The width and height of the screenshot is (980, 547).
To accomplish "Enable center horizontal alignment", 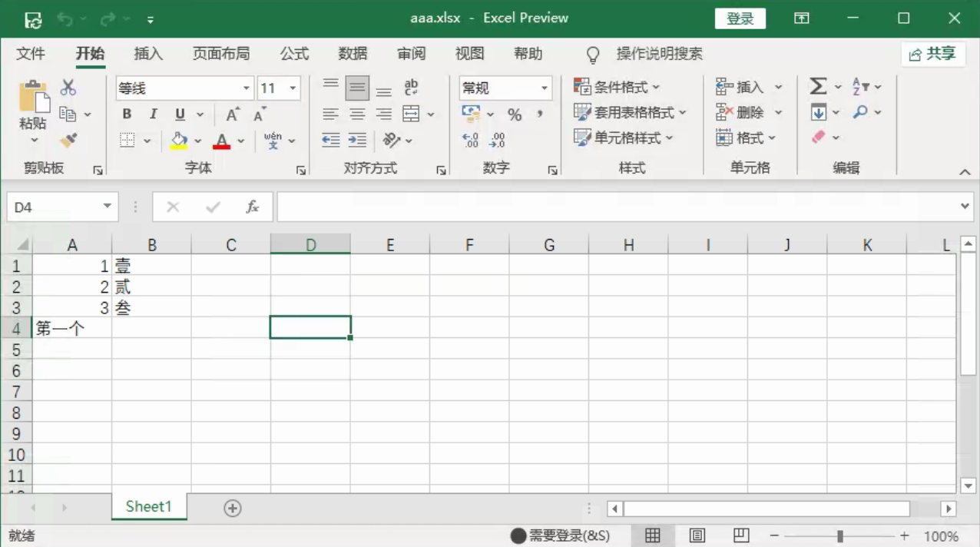I will click(357, 114).
